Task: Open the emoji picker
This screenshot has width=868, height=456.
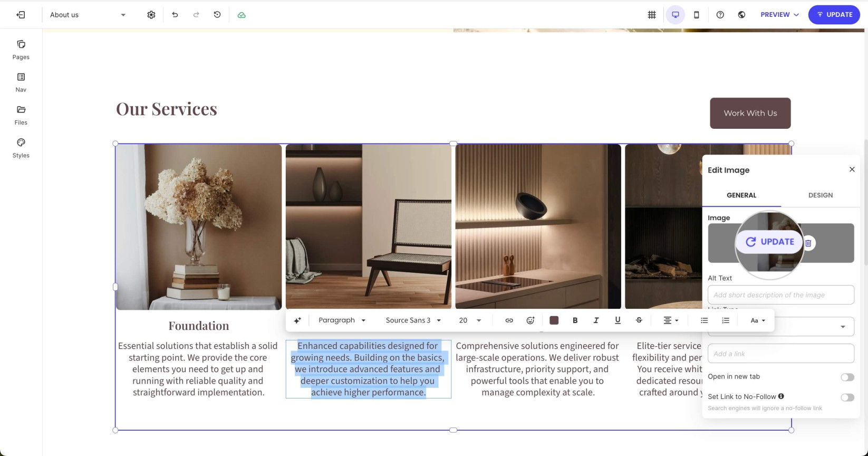Action: [531, 320]
